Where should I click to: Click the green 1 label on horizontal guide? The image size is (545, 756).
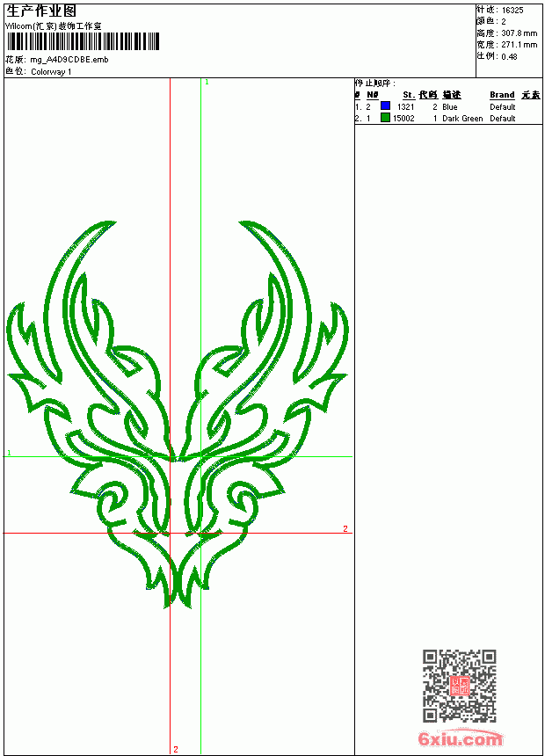click(9, 453)
